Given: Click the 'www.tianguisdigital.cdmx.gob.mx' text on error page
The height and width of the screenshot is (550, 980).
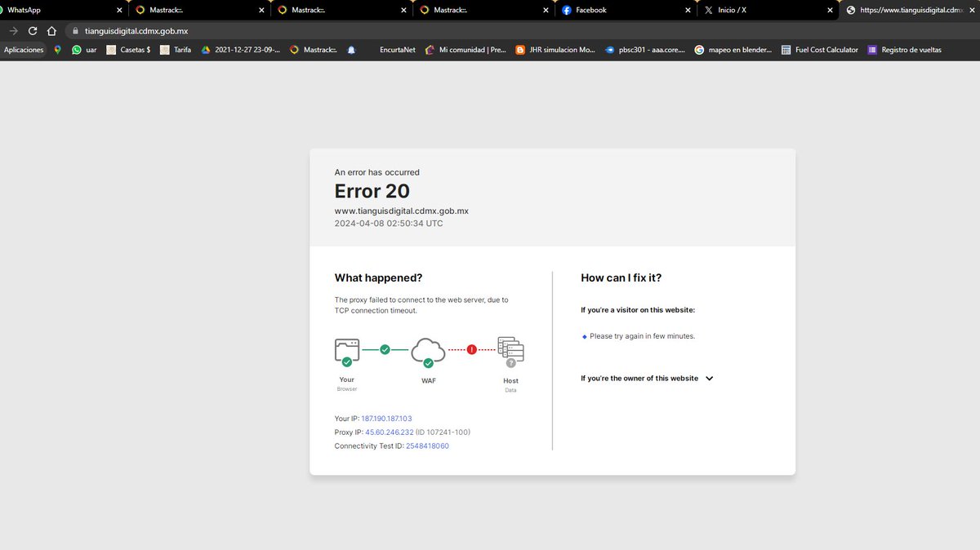Looking at the screenshot, I should coord(402,211).
